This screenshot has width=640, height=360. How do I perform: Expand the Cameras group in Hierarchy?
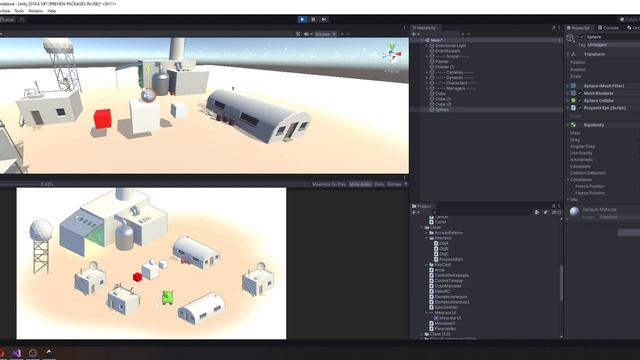427,72
